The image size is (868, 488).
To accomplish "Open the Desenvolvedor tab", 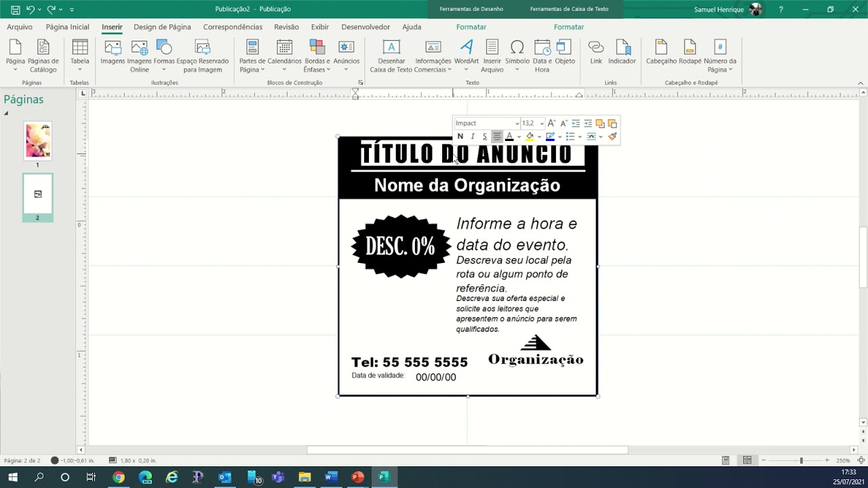I will (366, 27).
